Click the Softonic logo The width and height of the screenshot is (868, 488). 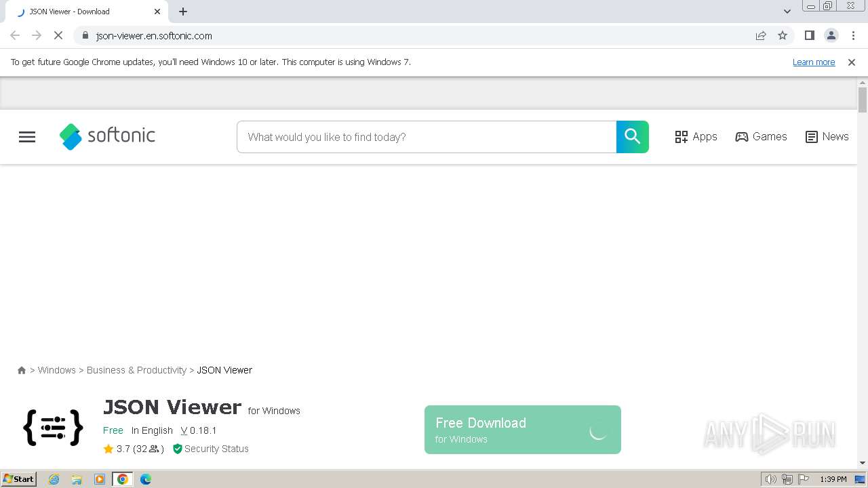pos(107,136)
